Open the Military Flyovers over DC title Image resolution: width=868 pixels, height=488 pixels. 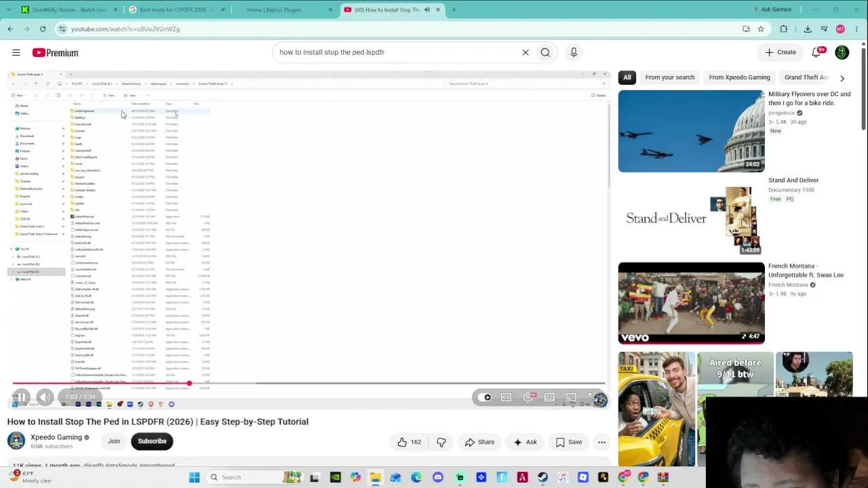tap(809, 98)
